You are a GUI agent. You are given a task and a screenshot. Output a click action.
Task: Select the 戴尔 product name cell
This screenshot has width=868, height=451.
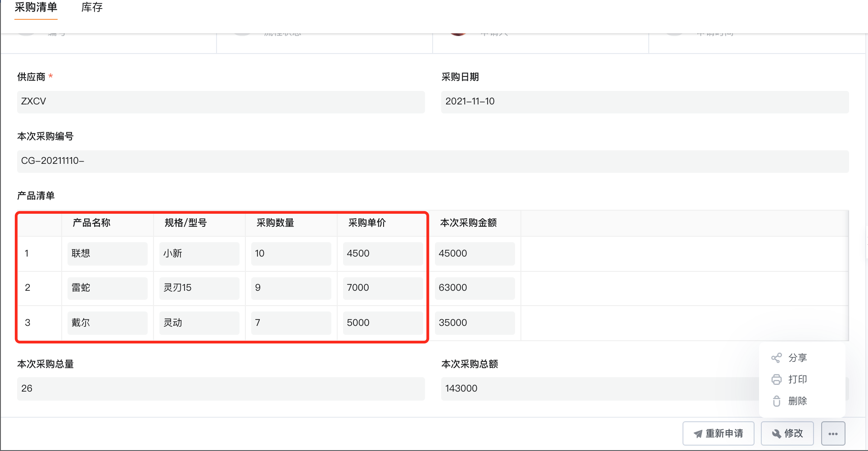(107, 323)
